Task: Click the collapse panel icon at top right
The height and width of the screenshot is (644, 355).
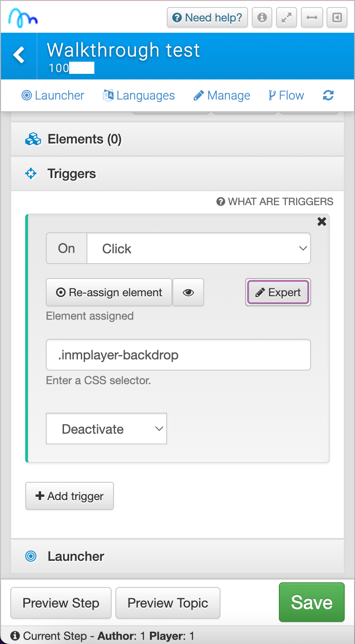Action: (x=337, y=18)
